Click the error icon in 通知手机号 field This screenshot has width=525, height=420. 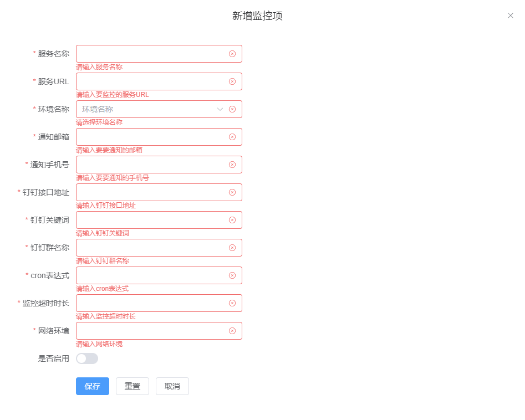coord(232,165)
